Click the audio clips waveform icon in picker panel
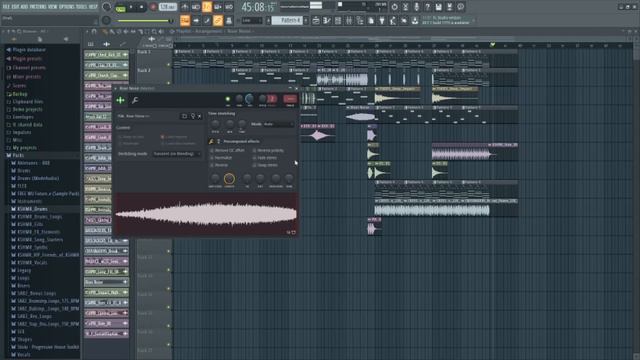The height and width of the screenshot is (360, 640). pos(107,44)
